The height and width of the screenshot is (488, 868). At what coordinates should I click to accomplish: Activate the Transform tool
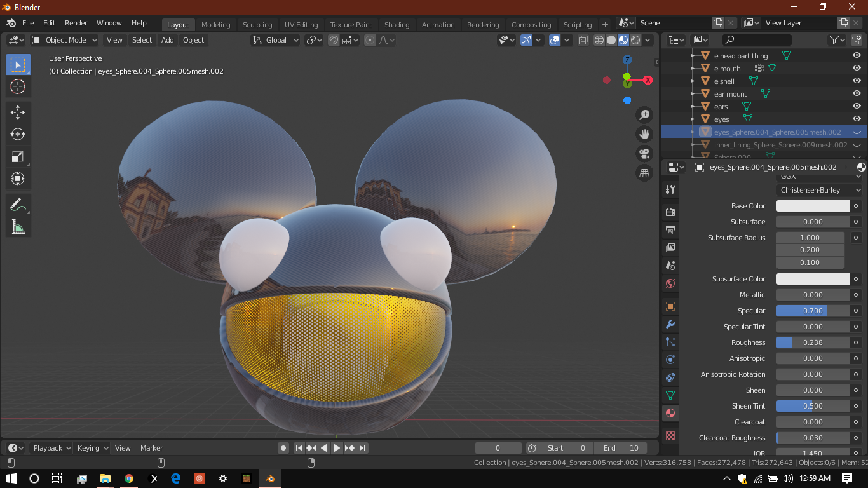[18, 179]
